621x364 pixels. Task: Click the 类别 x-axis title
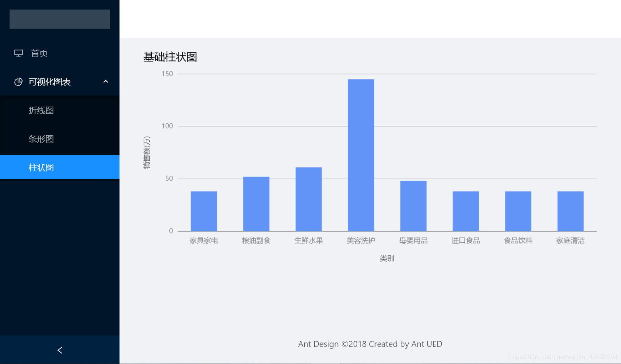[387, 259]
